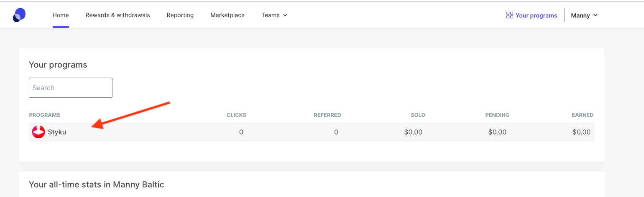Screen dimensions: 644x197
Task: Select the REFERRED column header
Action: click(x=327, y=115)
